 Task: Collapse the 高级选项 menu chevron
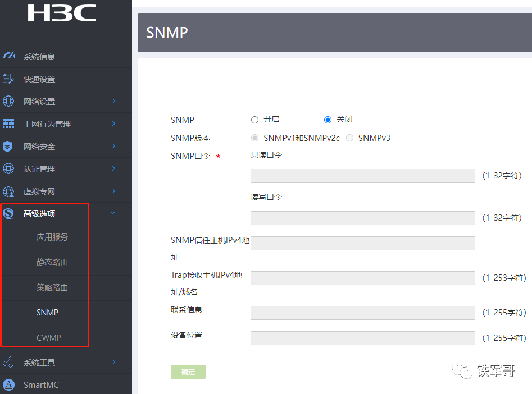pos(113,213)
